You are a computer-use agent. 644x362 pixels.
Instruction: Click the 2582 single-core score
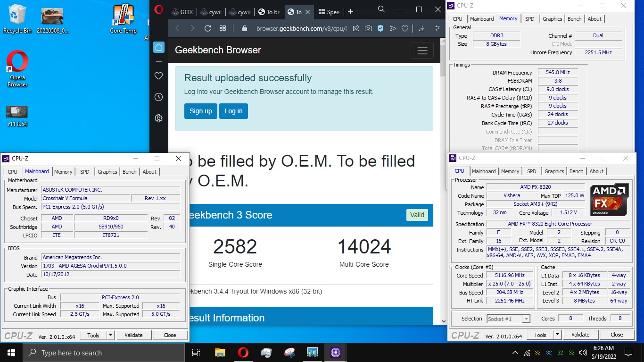click(x=235, y=247)
